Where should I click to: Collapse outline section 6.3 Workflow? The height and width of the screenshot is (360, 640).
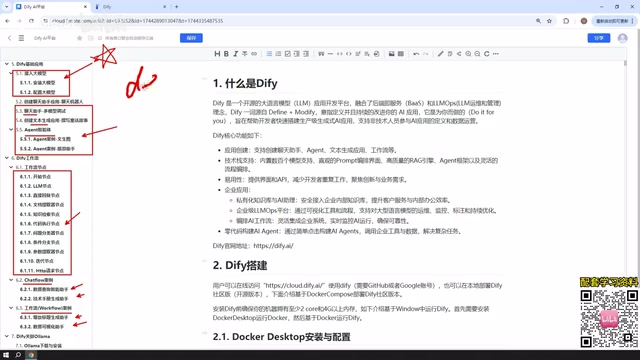coord(11,308)
